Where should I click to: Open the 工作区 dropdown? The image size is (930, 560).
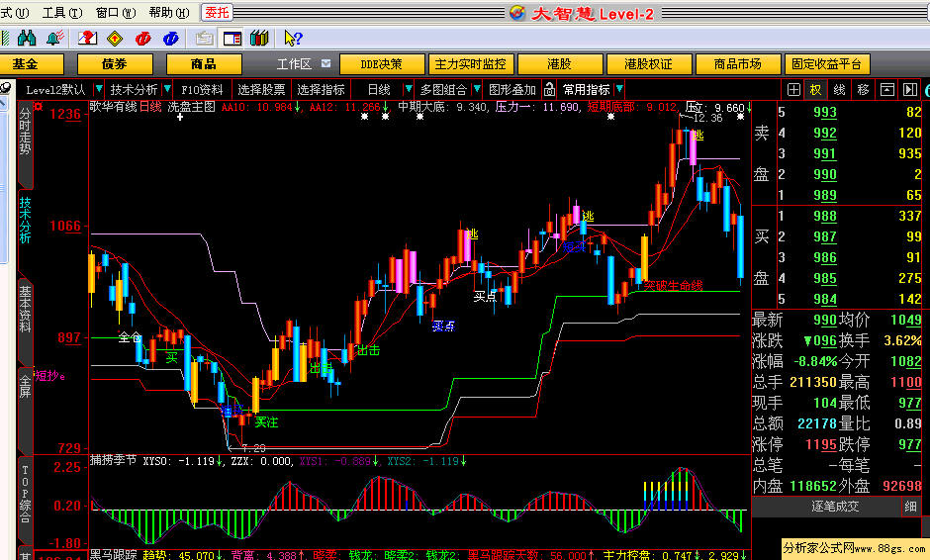click(x=326, y=63)
